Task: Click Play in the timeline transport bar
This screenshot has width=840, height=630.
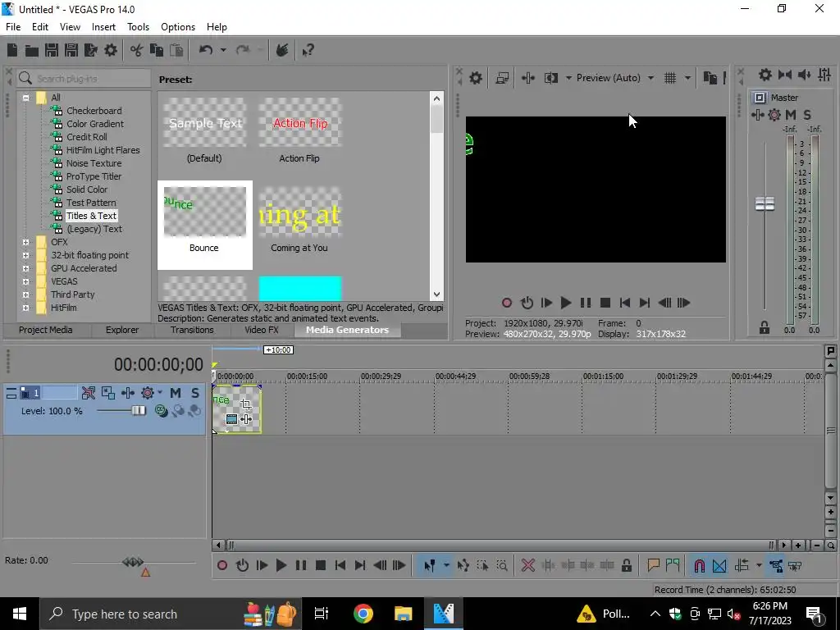Action: pos(281,566)
